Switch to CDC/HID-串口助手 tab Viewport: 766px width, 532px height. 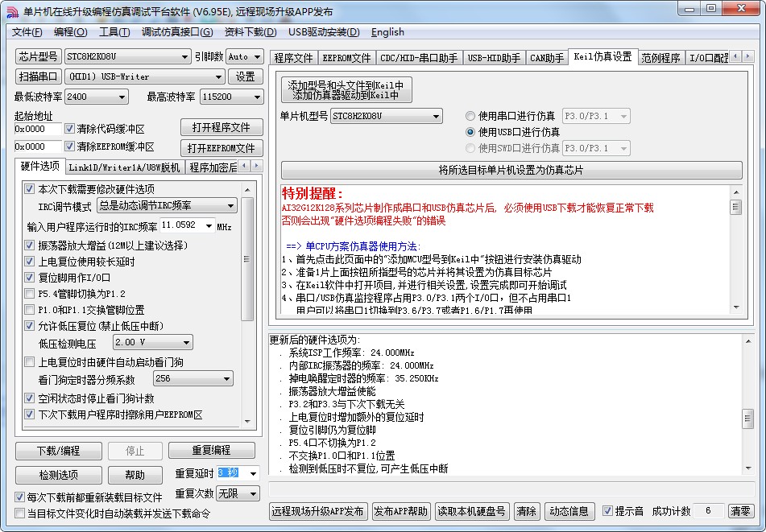tap(419, 58)
